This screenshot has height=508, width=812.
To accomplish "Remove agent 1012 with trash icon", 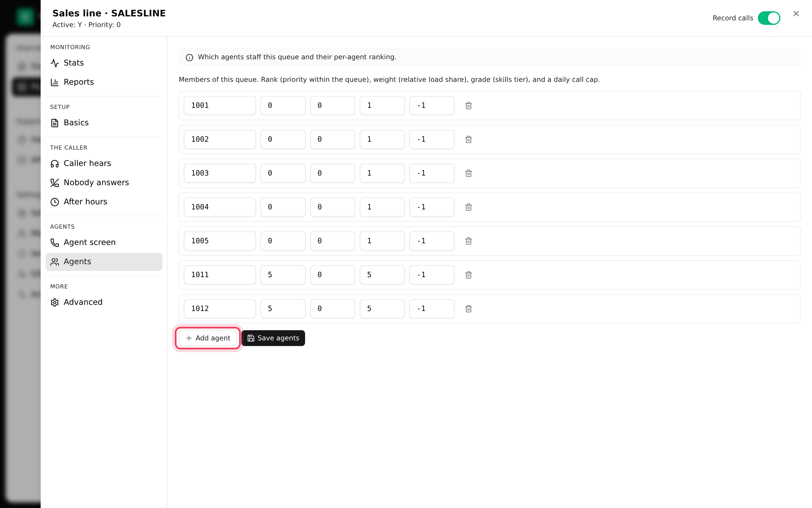I will (x=468, y=309).
